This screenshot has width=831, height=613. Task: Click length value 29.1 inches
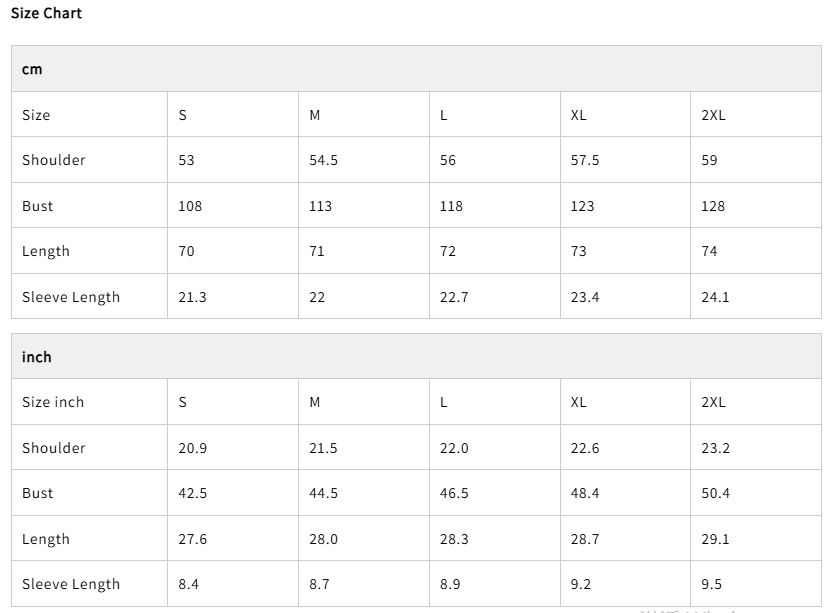[x=715, y=539]
